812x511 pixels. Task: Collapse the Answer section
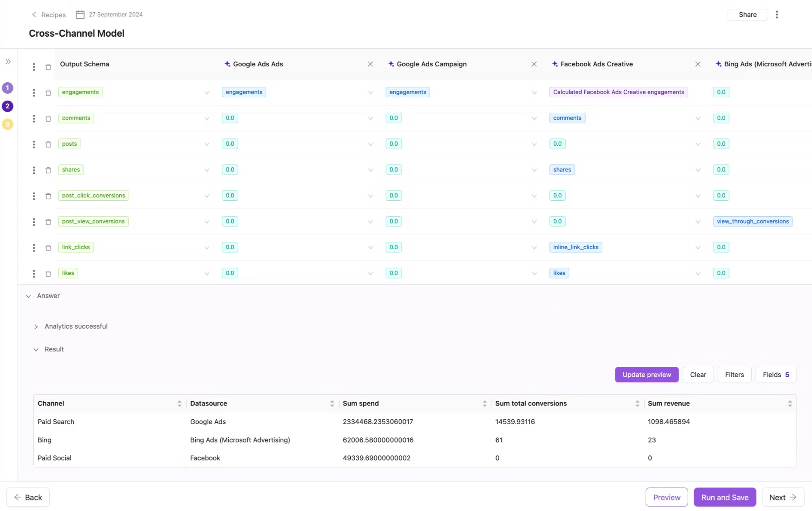point(29,296)
